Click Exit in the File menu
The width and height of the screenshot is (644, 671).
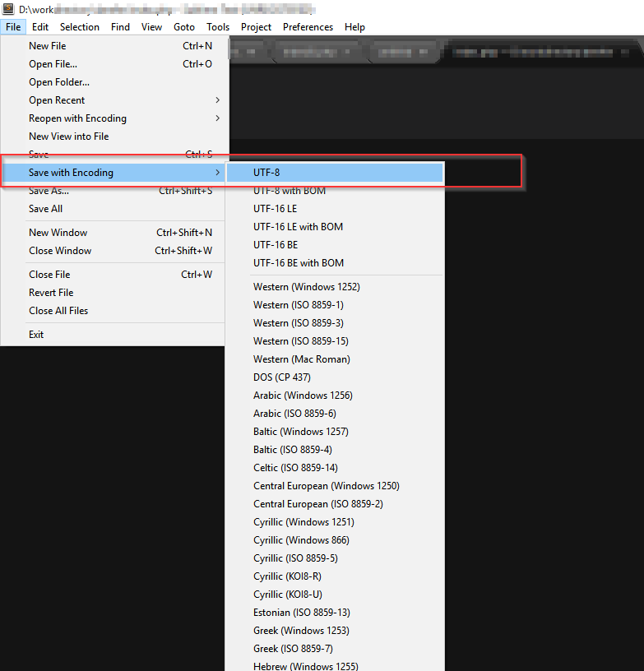(36, 335)
